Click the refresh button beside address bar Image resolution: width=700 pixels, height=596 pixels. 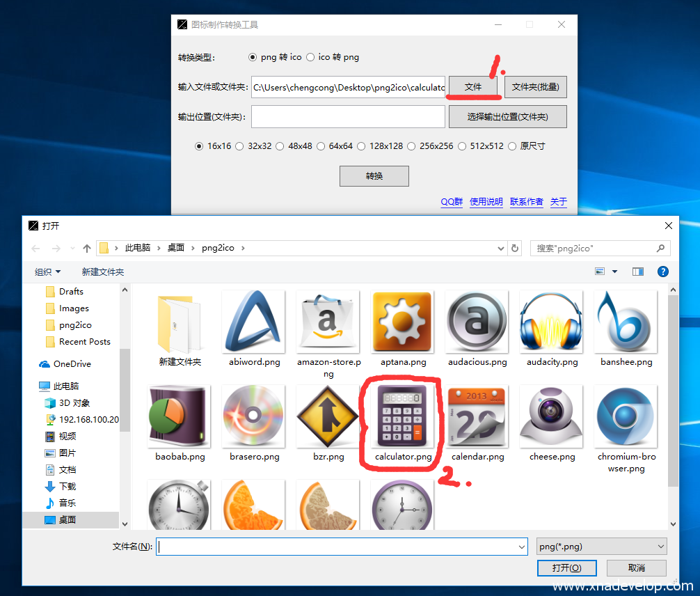pyautogui.click(x=515, y=248)
